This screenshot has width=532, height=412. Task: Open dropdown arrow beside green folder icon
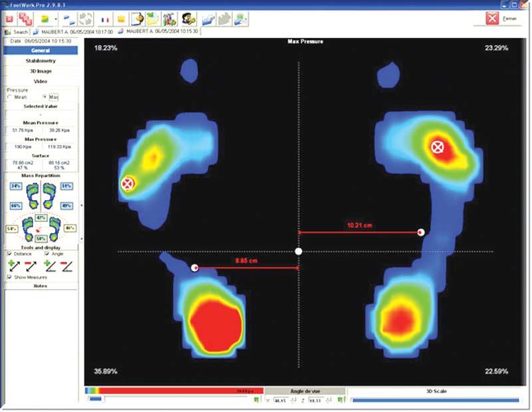tap(57, 19)
